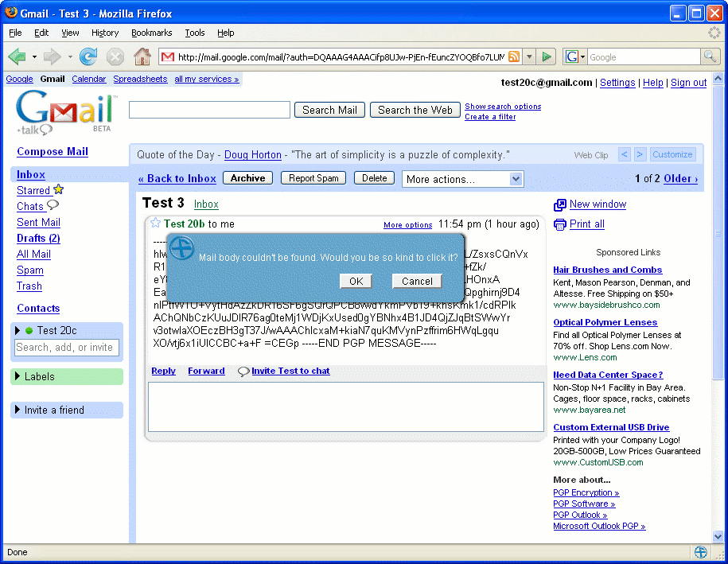
Task: Click the stop loading icon
Action: tap(115, 57)
